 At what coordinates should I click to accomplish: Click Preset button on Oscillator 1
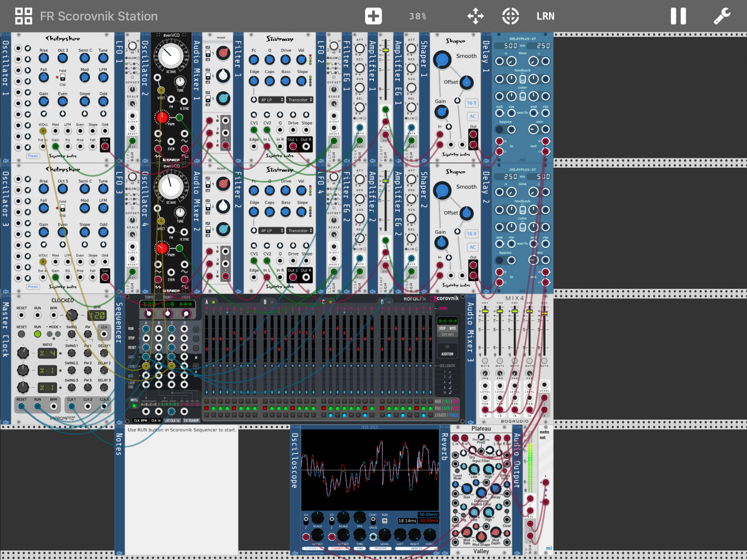click(33, 156)
